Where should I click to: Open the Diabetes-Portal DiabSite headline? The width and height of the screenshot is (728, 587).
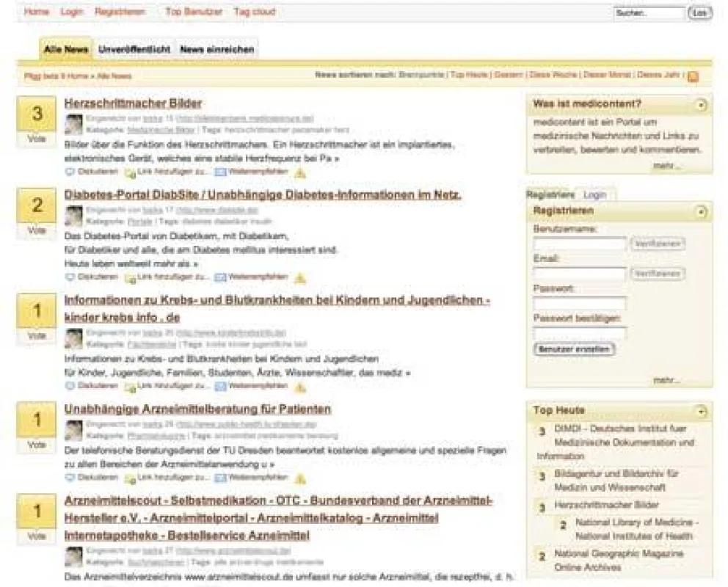(x=262, y=195)
